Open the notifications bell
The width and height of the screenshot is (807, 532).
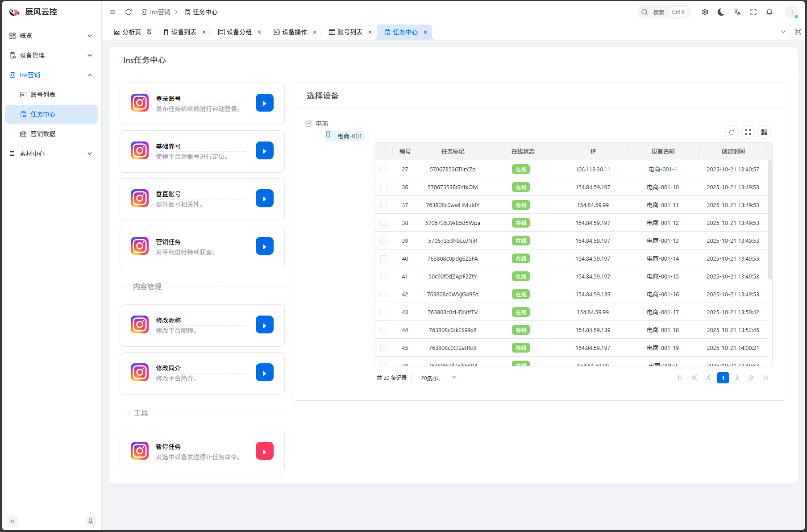769,12
